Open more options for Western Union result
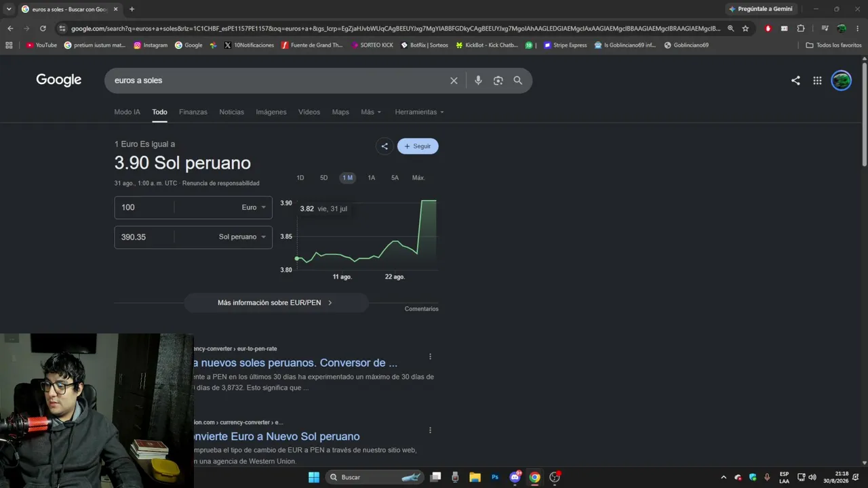This screenshot has height=488, width=868. pyautogui.click(x=430, y=430)
